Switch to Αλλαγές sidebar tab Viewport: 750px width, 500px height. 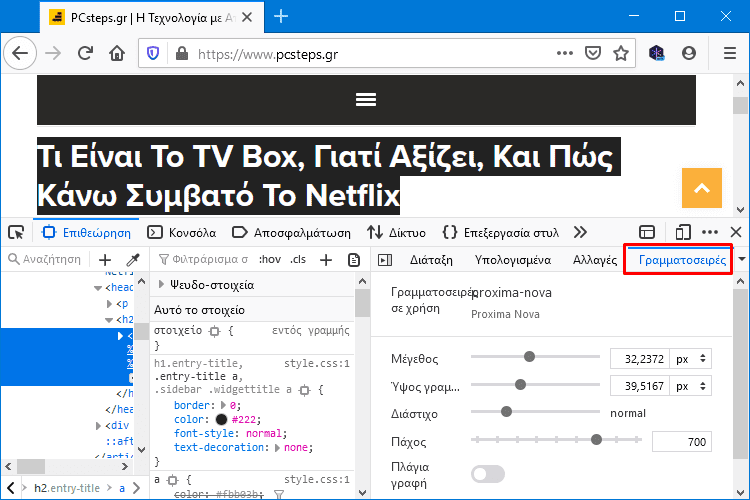[x=595, y=260]
